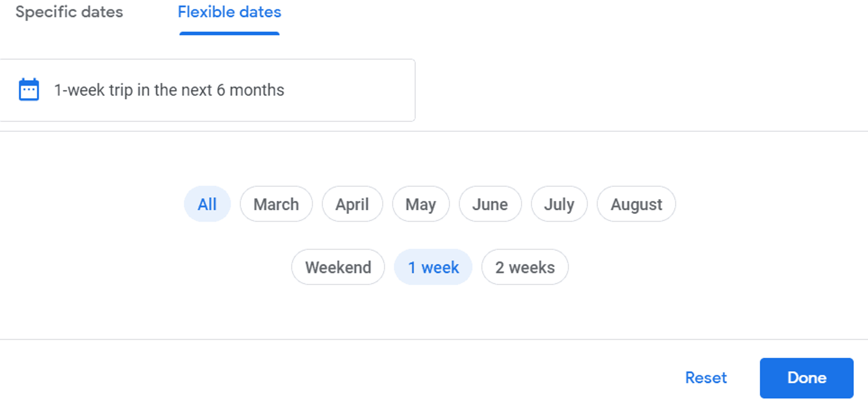Click the blue calendar icon
Viewport: 868px width, 410px height.
[x=29, y=90]
